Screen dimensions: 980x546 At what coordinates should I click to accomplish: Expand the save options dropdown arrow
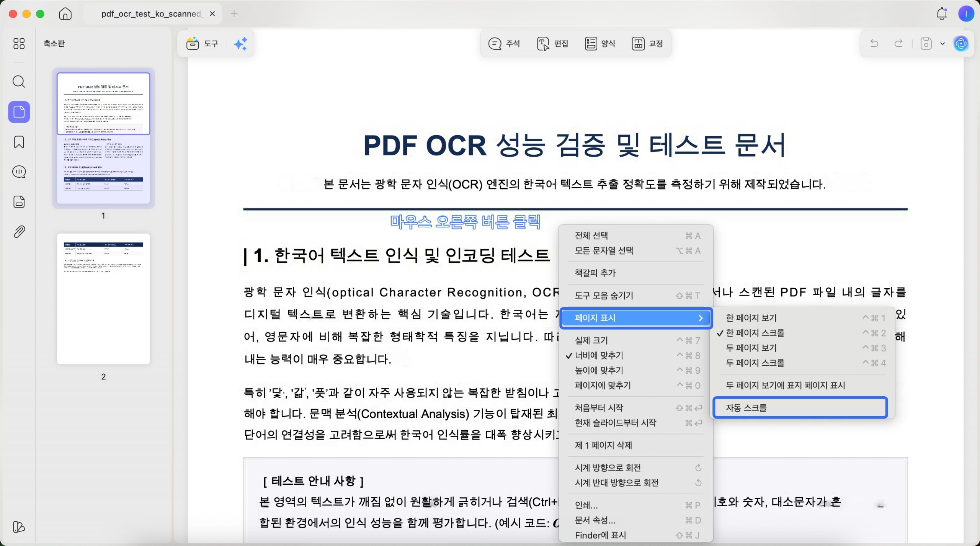[942, 44]
